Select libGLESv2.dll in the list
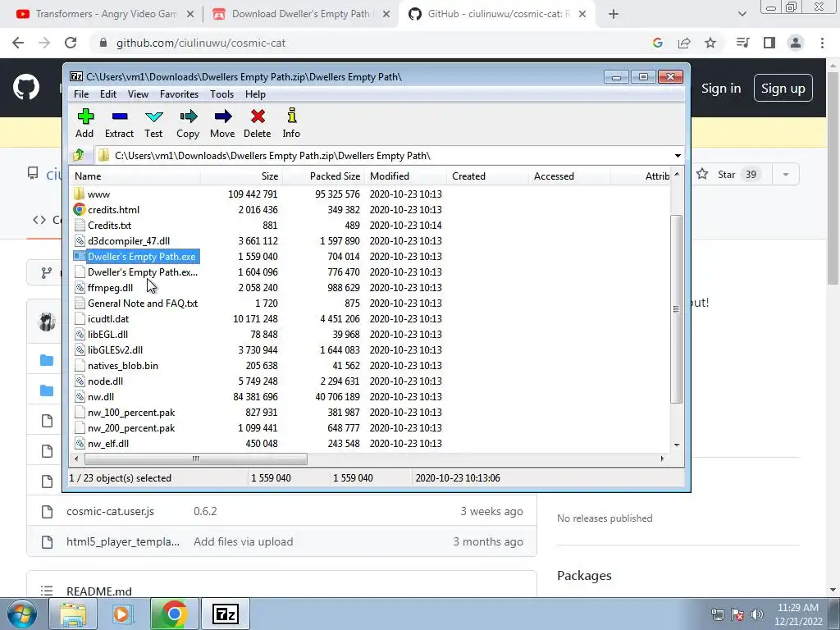Image resolution: width=840 pixels, height=630 pixels. [115, 349]
